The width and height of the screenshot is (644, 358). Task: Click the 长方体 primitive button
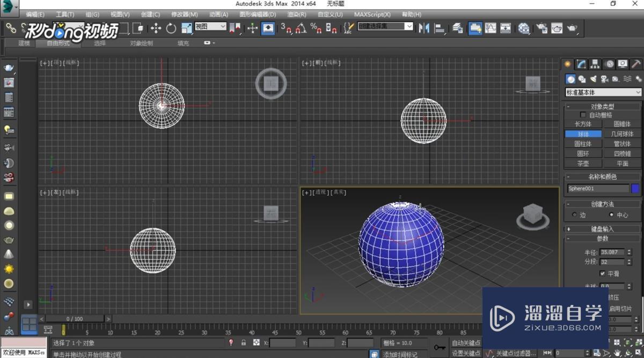(583, 124)
